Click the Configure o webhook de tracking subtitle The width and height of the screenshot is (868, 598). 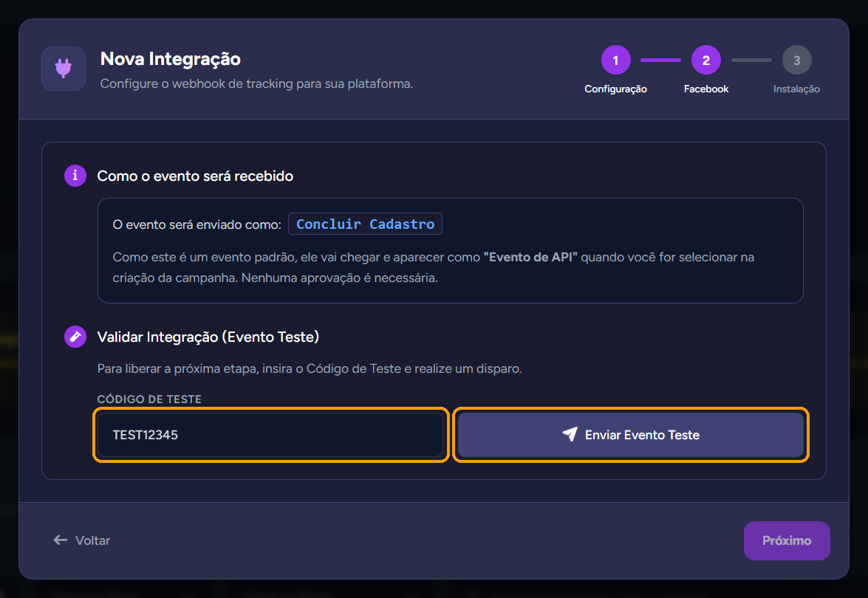pos(256,84)
